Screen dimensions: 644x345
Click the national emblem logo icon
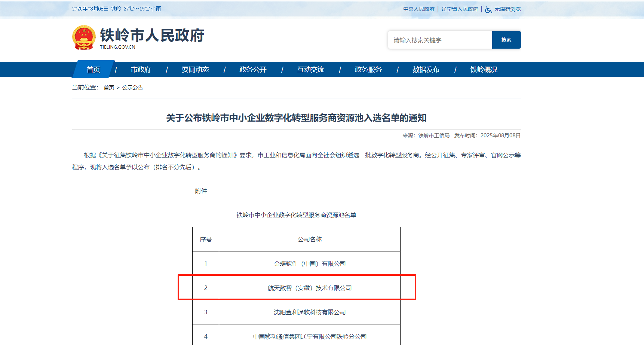coord(84,37)
